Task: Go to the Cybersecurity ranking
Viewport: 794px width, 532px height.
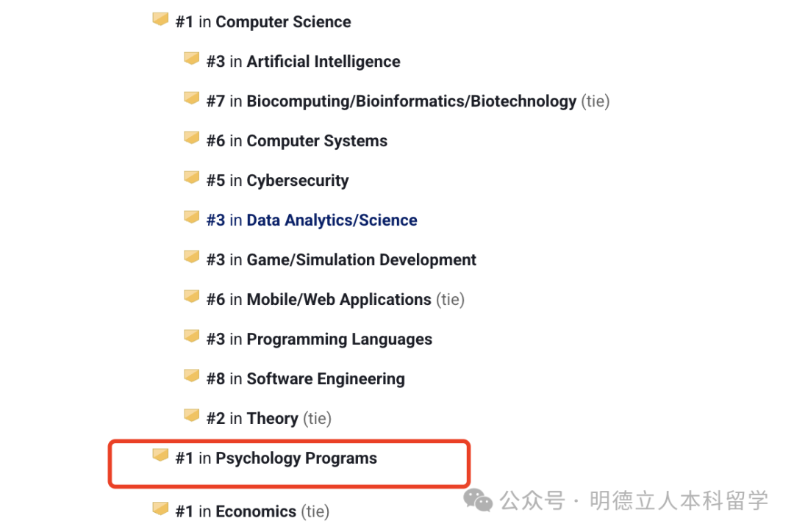Action: point(297,181)
